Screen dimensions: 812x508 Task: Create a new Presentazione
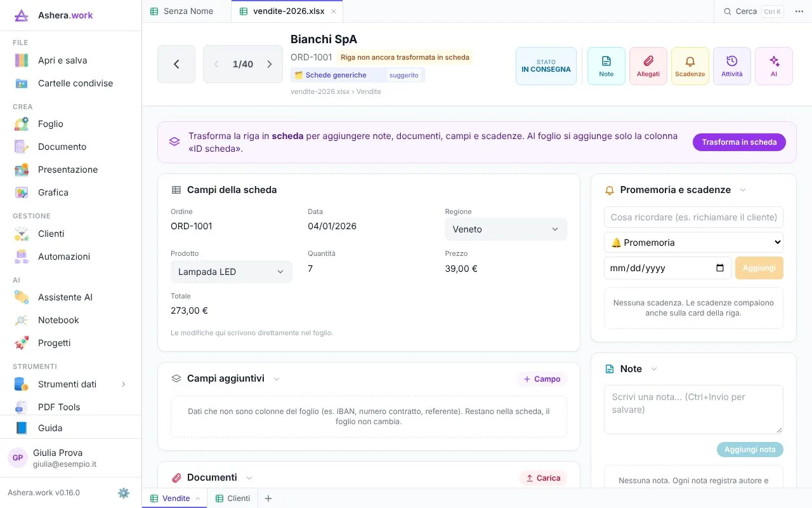click(x=70, y=170)
